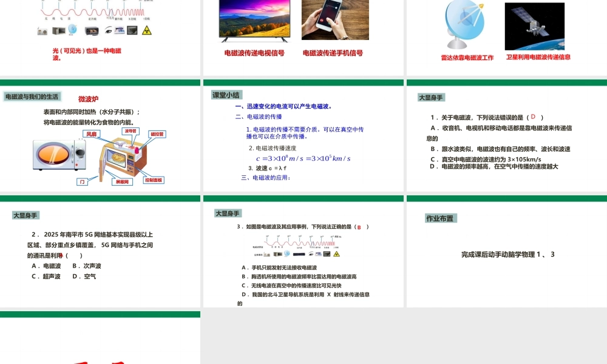Click the 门 label on the microwave diagram

[x=82, y=182]
